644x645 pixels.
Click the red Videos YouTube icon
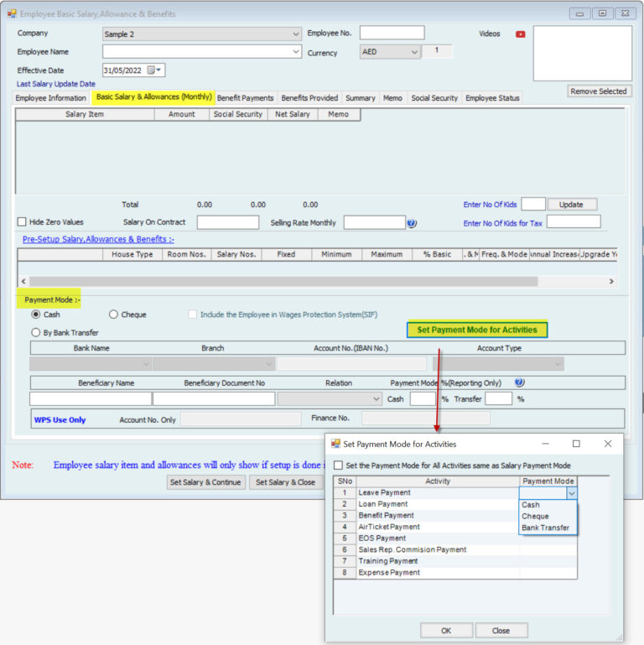521,34
